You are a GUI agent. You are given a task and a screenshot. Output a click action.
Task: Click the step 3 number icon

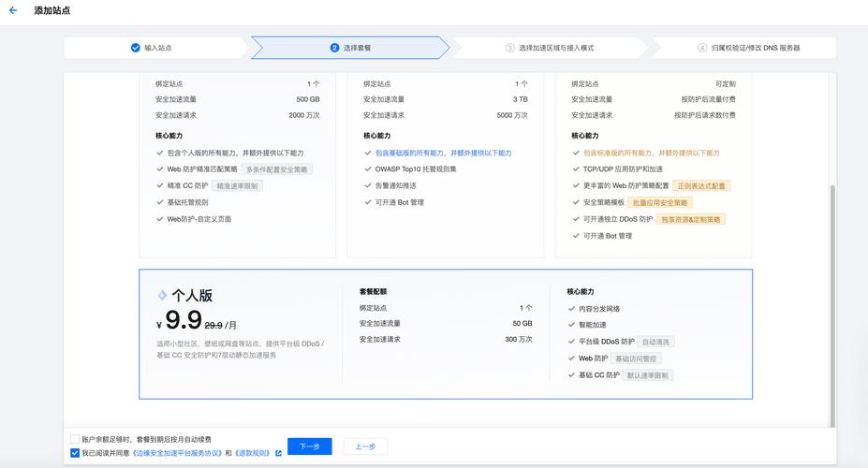click(509, 48)
